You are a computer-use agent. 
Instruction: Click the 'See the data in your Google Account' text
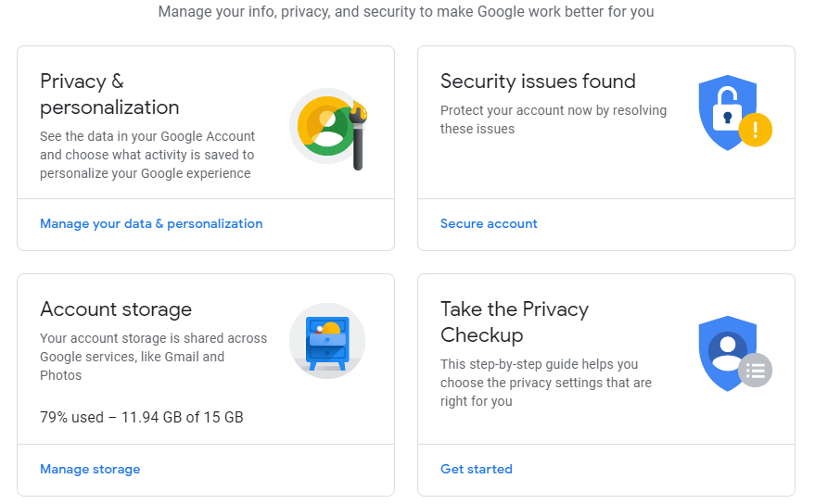click(x=146, y=155)
